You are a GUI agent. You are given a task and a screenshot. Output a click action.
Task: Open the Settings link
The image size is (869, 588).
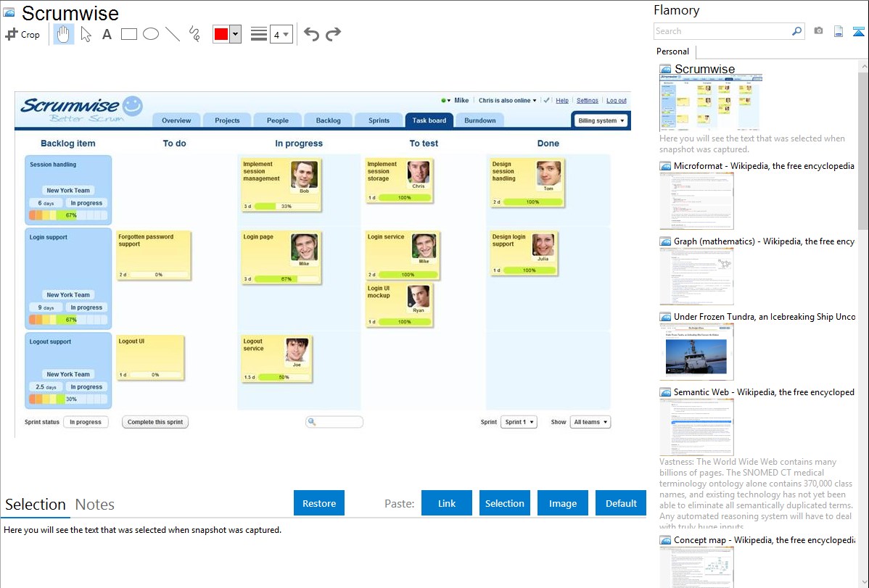[588, 100]
